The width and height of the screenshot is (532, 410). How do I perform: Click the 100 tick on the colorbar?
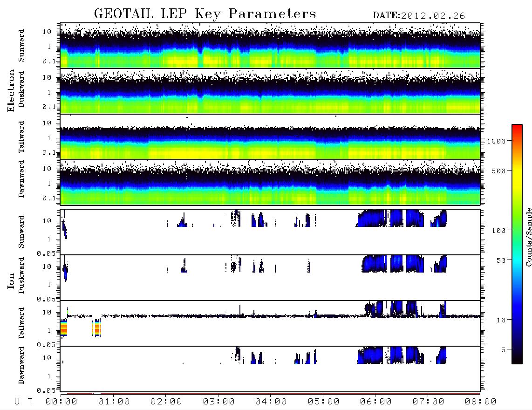click(x=498, y=231)
